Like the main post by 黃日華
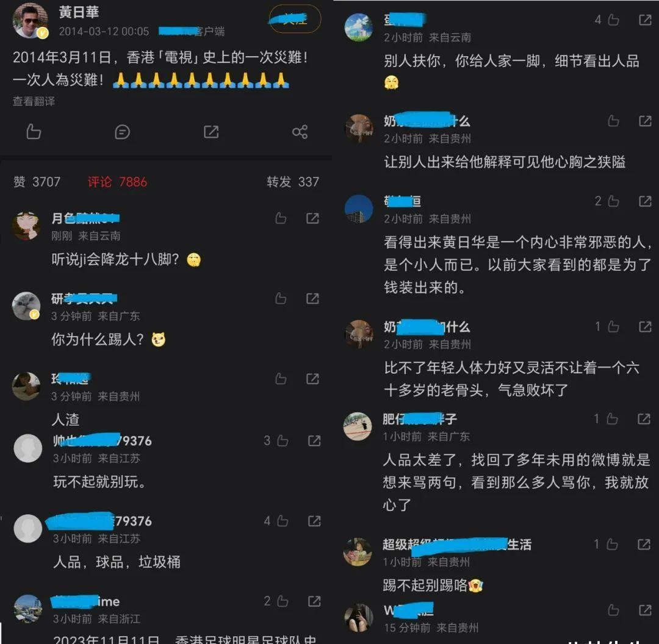The height and width of the screenshot is (644, 659). tap(34, 132)
